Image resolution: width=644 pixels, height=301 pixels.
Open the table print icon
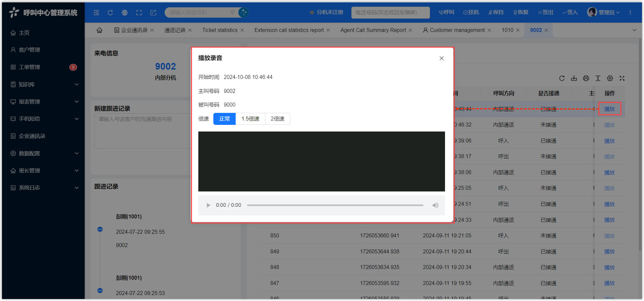click(586, 78)
